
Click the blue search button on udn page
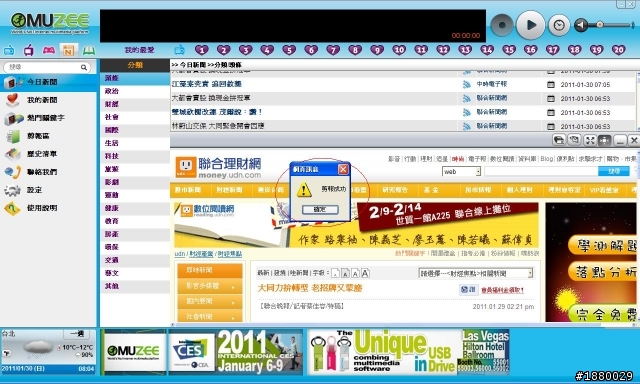coord(614,171)
